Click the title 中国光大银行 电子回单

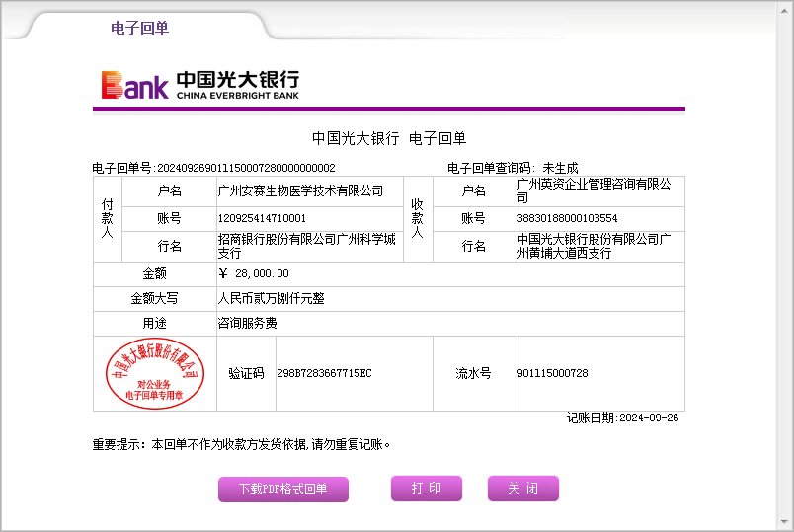pos(389,139)
